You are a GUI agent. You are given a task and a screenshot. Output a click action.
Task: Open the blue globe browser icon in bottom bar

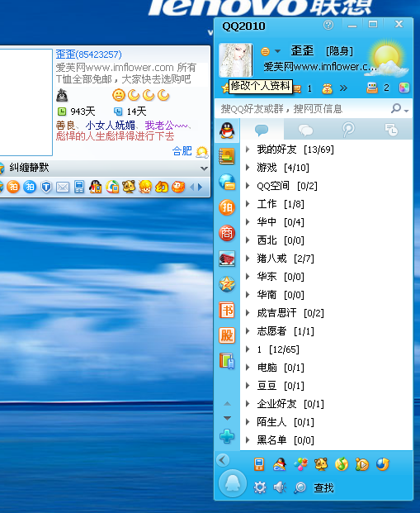click(x=382, y=464)
